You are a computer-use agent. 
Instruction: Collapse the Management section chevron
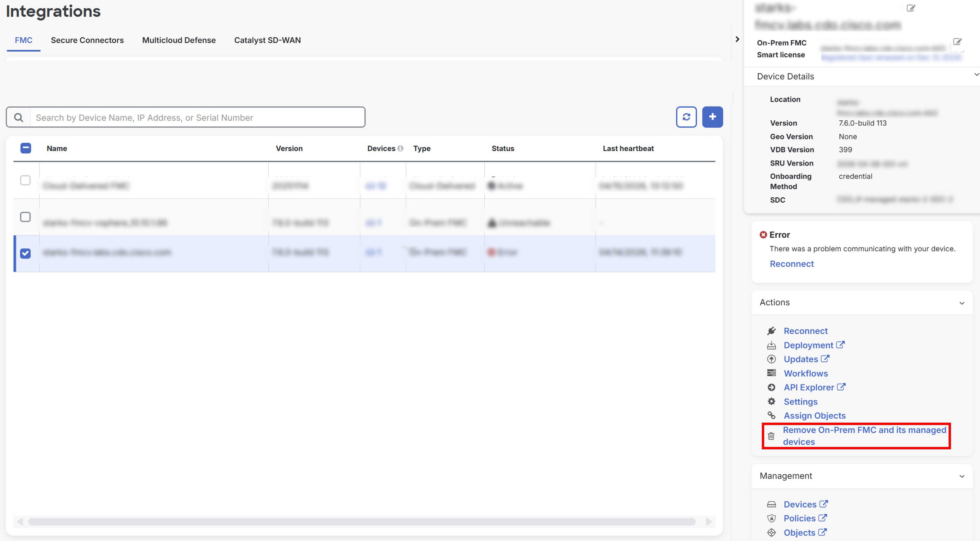(961, 476)
